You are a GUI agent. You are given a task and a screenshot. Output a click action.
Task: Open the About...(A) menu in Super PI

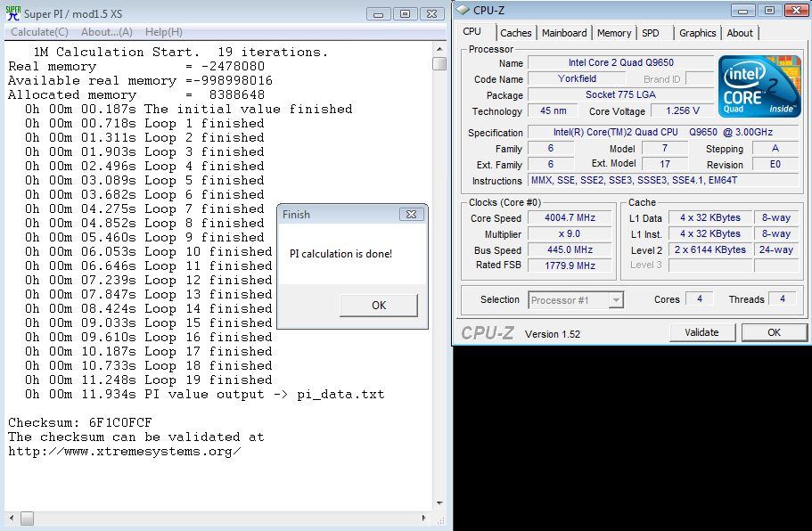point(107,32)
